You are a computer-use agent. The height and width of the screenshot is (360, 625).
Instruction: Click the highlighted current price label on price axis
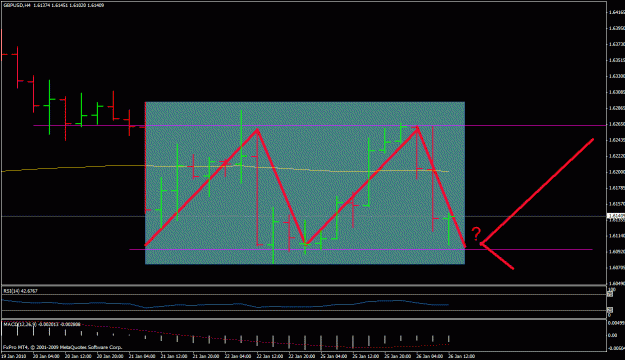click(616, 216)
